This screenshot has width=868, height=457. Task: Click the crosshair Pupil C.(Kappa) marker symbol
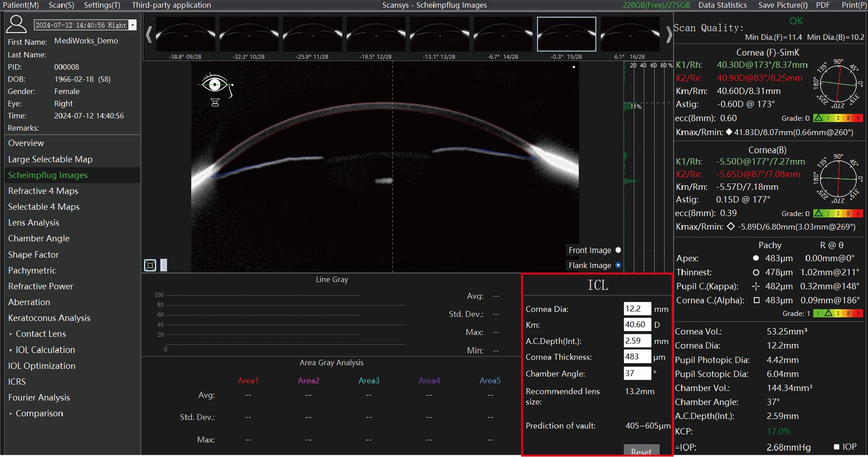coord(756,286)
